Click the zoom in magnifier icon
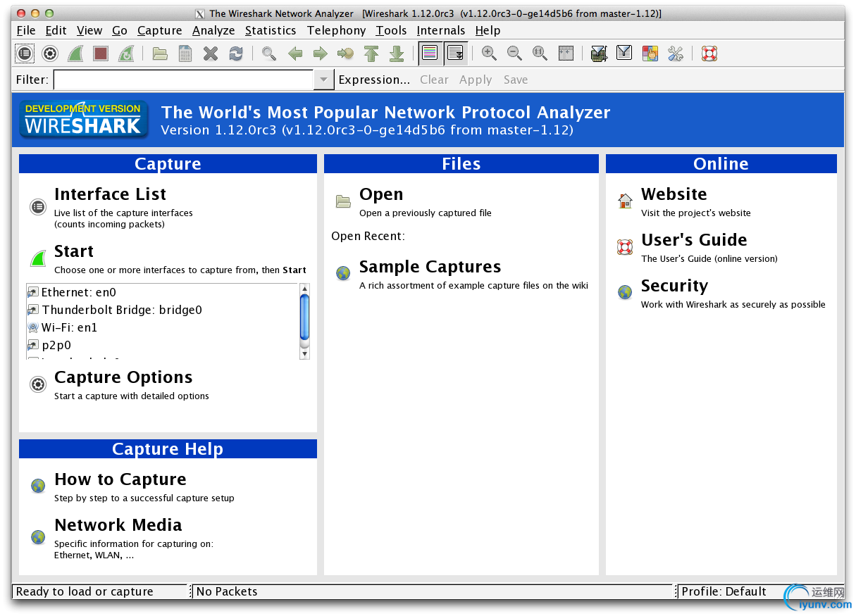856x616 pixels. (x=489, y=54)
